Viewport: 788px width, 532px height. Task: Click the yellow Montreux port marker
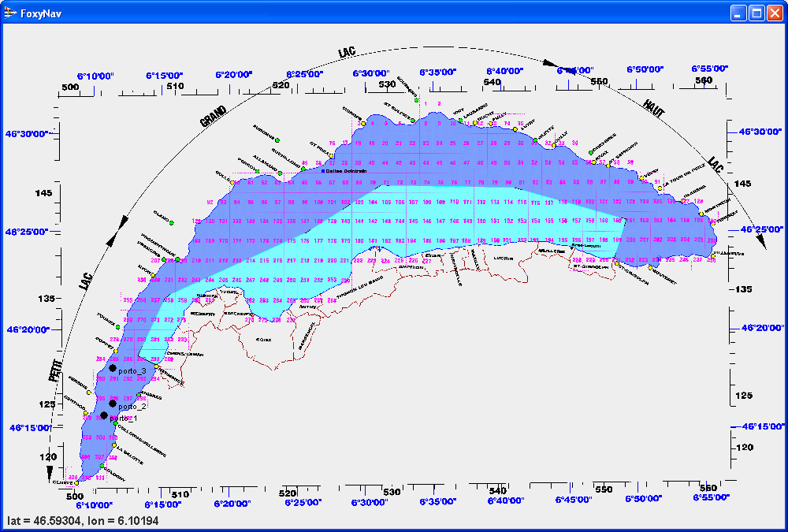702,213
